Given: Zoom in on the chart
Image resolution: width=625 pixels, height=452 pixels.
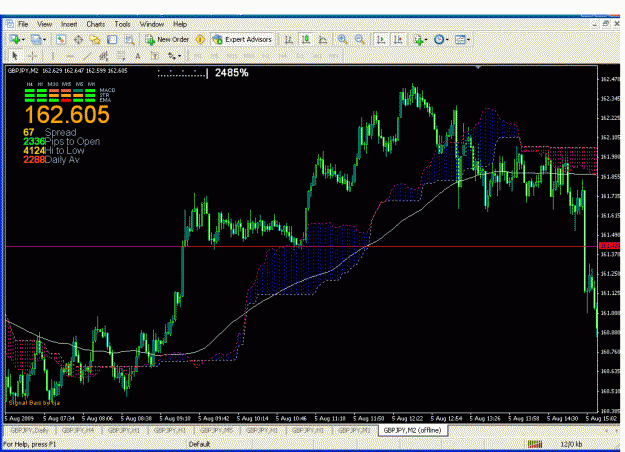Looking at the screenshot, I should [342, 39].
